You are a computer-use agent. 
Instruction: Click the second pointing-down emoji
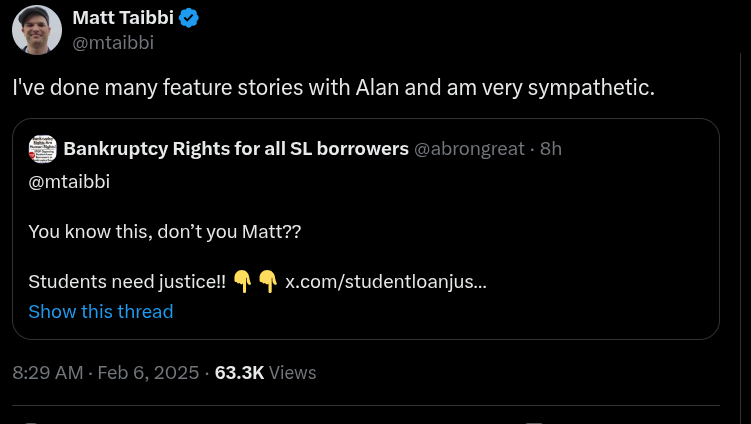tap(267, 282)
